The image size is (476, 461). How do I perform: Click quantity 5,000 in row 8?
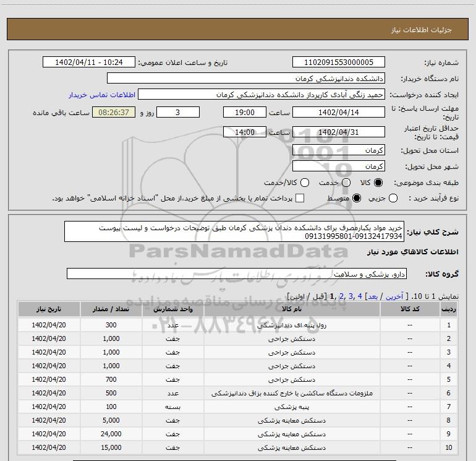pos(111,420)
